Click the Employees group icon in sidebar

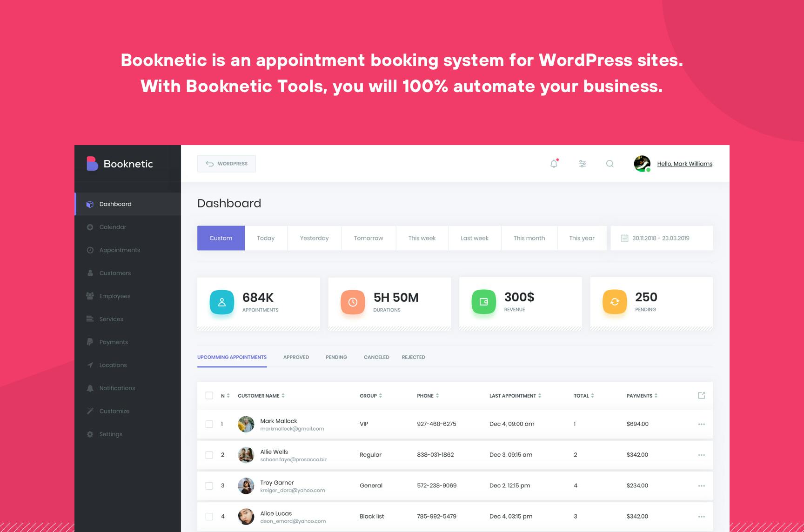pos(90,296)
